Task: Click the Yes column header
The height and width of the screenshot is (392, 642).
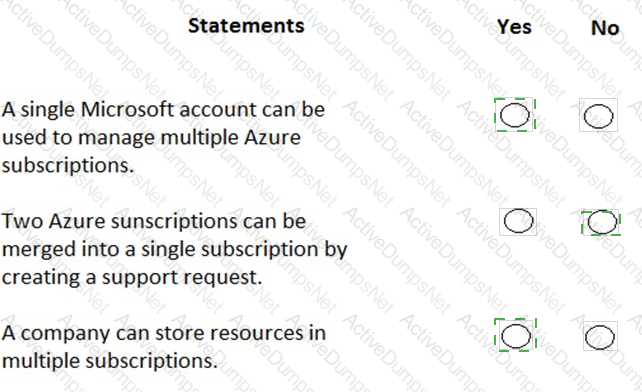Action: click(514, 27)
